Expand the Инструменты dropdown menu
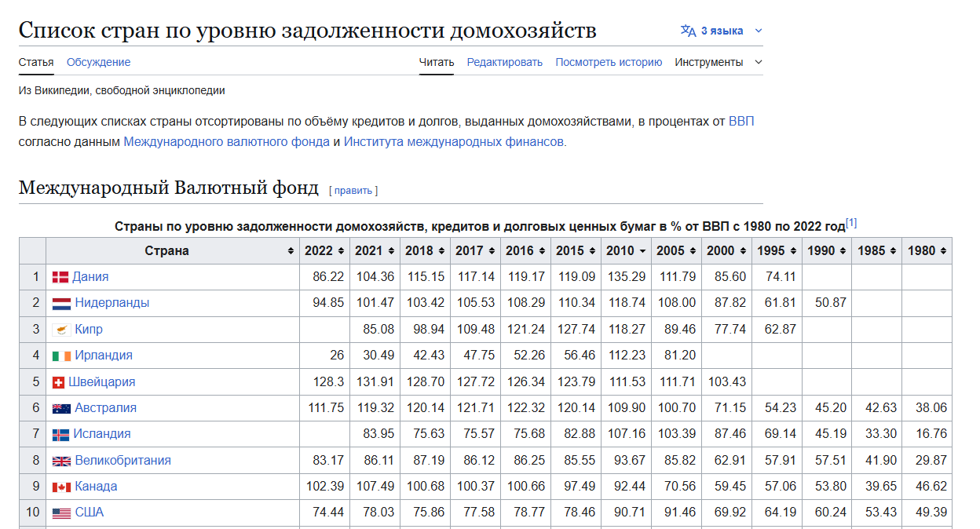This screenshot has height=529, width=980. point(719,62)
